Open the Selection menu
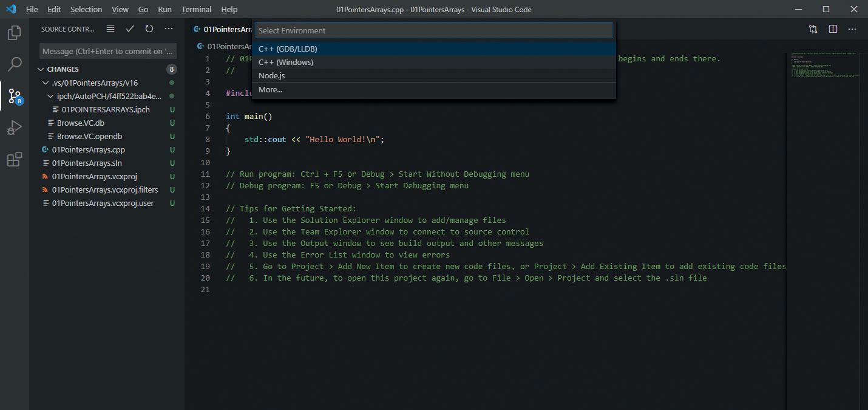868x410 pixels. pyautogui.click(x=86, y=9)
